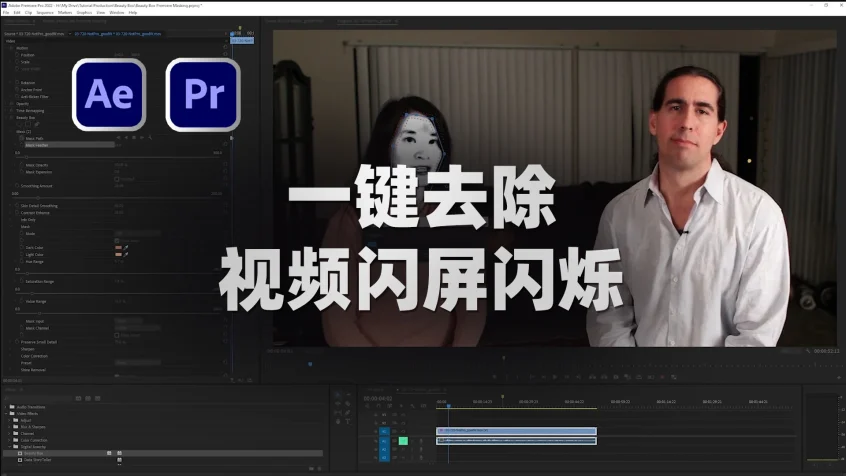
Task: Choose the Pen tool in timeline toolbar
Action: pyautogui.click(x=347, y=413)
